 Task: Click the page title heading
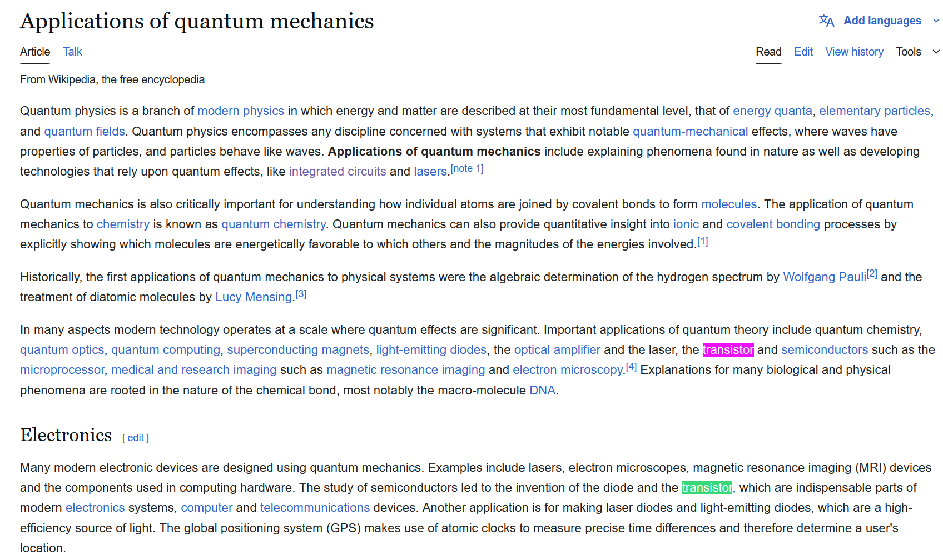click(x=197, y=21)
